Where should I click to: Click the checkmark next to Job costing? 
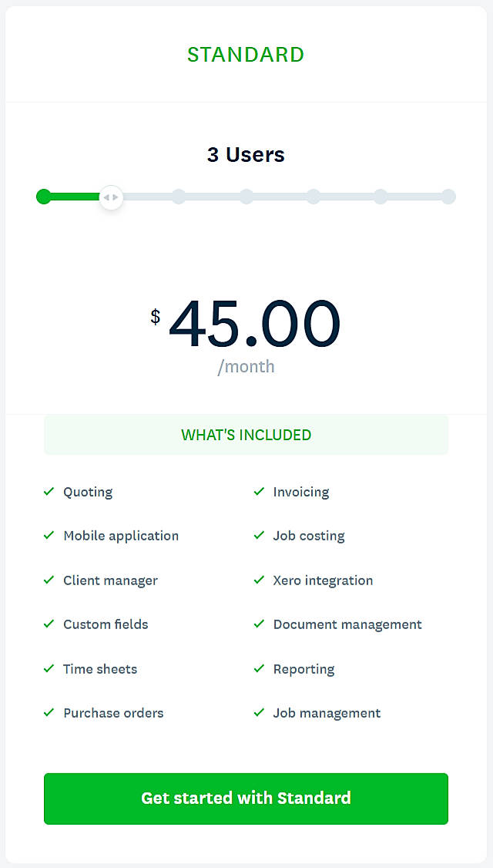(260, 536)
